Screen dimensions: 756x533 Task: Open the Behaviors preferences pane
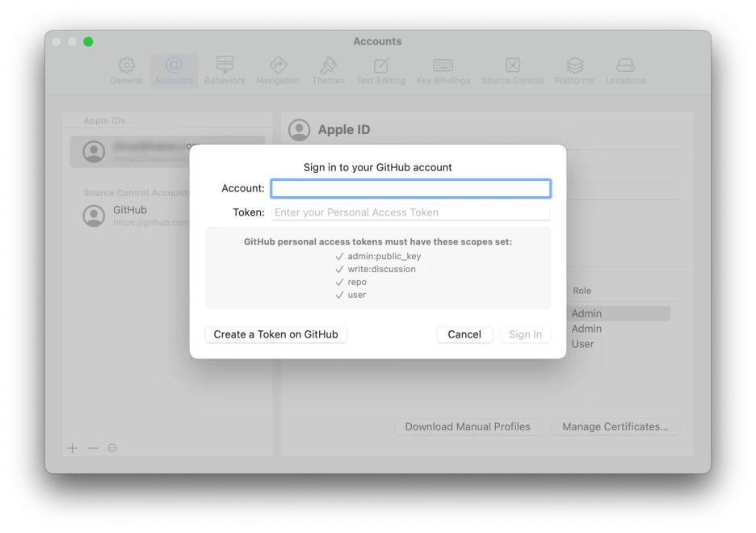(x=225, y=71)
